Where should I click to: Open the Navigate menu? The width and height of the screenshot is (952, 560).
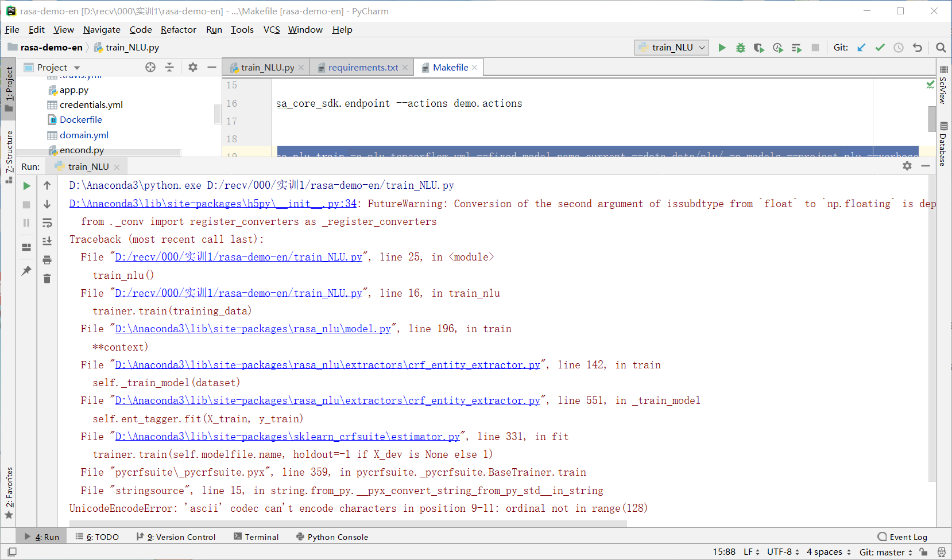102,29
